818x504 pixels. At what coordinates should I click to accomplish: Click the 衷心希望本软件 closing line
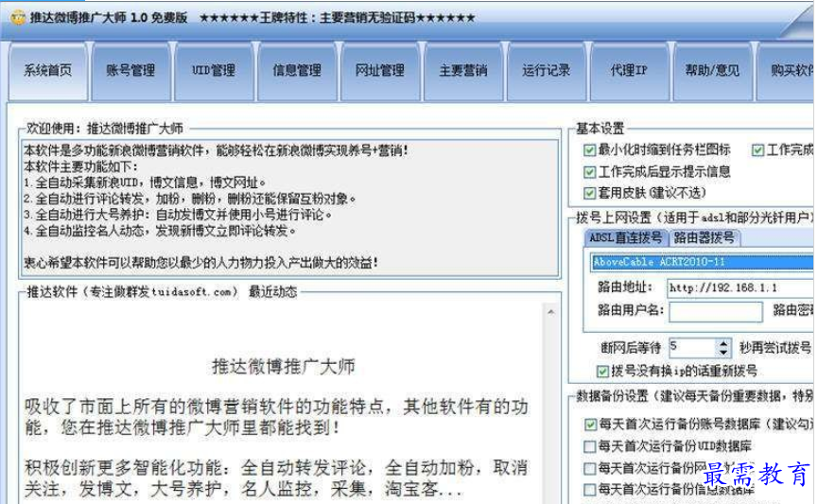point(200,263)
